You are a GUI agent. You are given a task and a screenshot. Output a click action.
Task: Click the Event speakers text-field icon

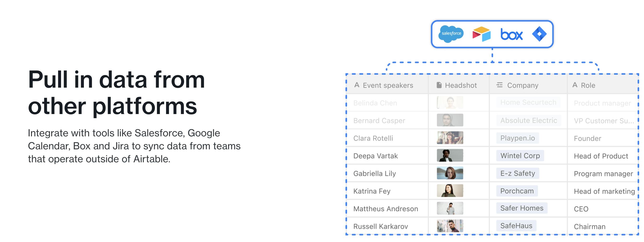click(x=357, y=85)
